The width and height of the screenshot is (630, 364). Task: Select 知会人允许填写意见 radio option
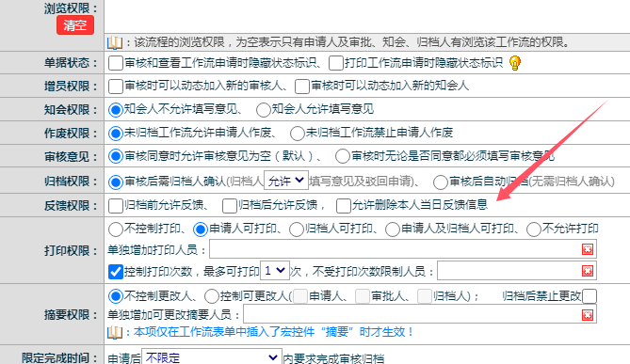click(x=263, y=109)
